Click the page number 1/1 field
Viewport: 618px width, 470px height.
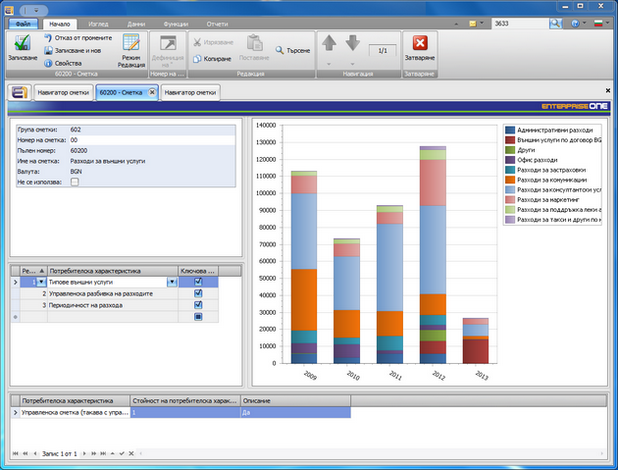point(380,49)
